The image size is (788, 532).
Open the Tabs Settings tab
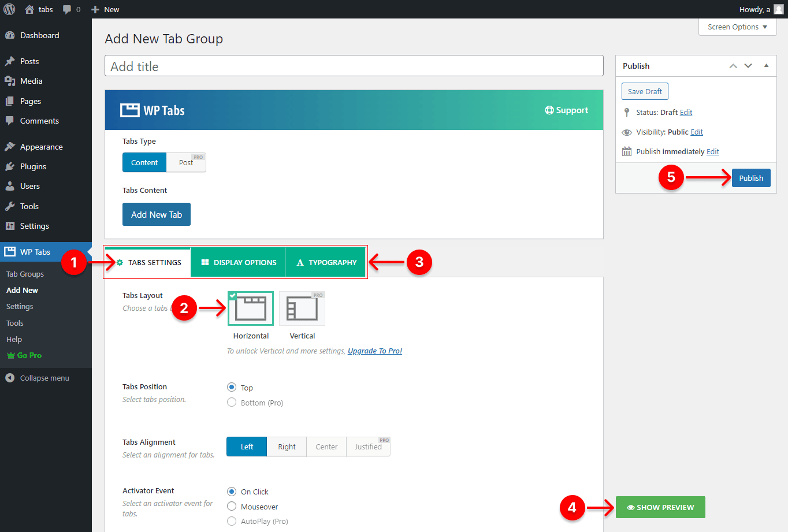pyautogui.click(x=148, y=262)
